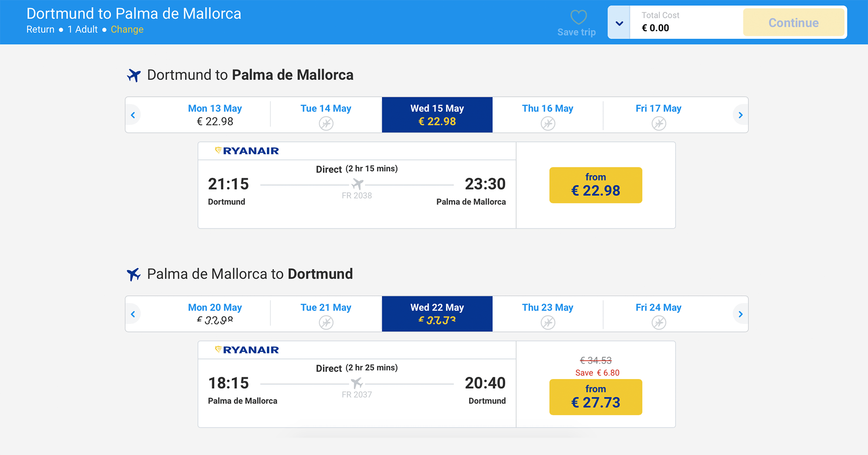Click the no-flight icon under Thu 16 May
Screen dimensions: 868x455
pos(548,124)
